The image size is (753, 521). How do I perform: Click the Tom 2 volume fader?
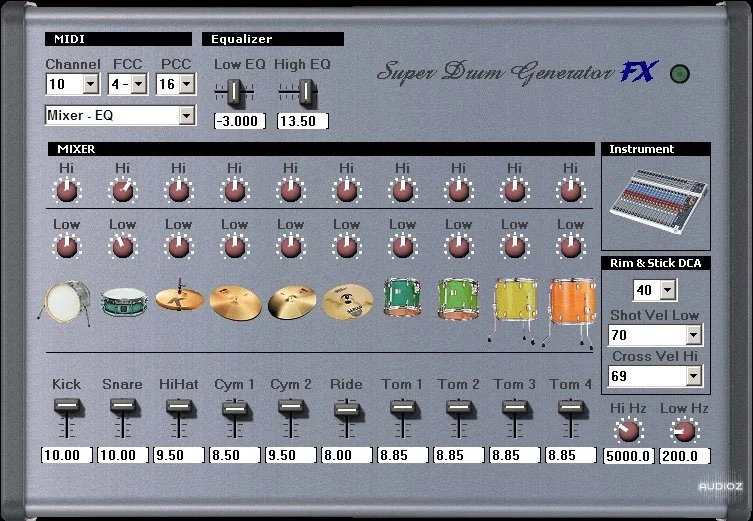[x=459, y=407]
